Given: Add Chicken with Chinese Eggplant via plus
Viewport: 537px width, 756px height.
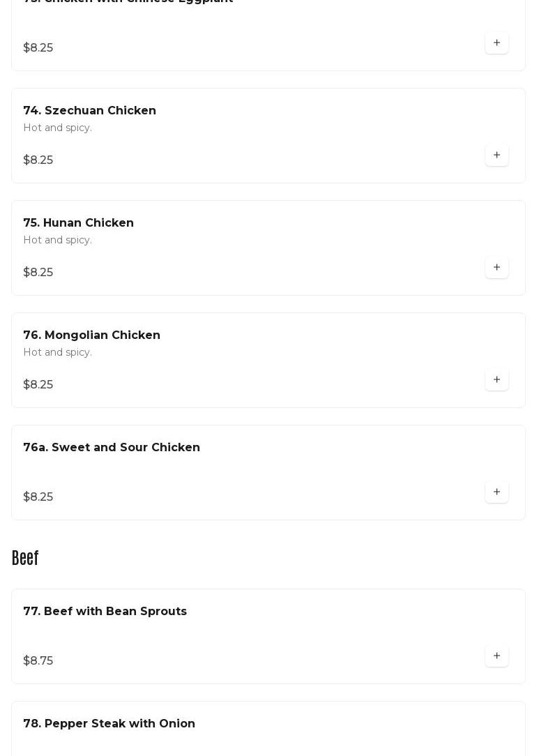Looking at the screenshot, I should pyautogui.click(x=497, y=43).
